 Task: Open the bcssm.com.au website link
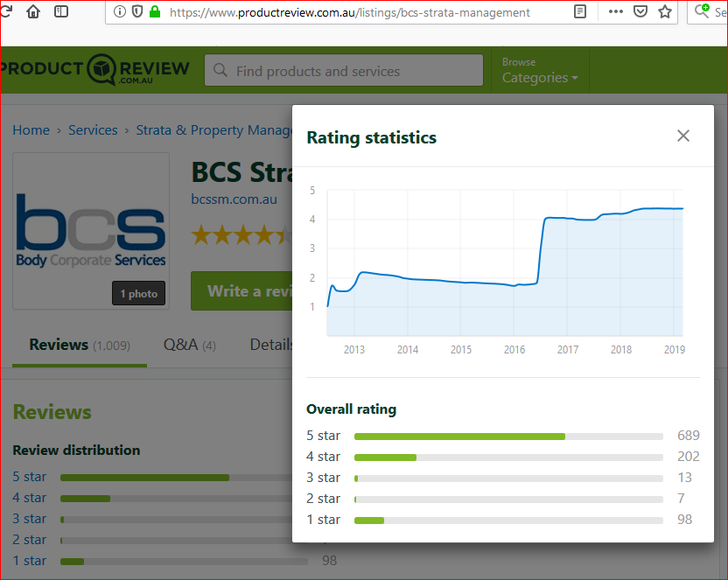point(234,199)
